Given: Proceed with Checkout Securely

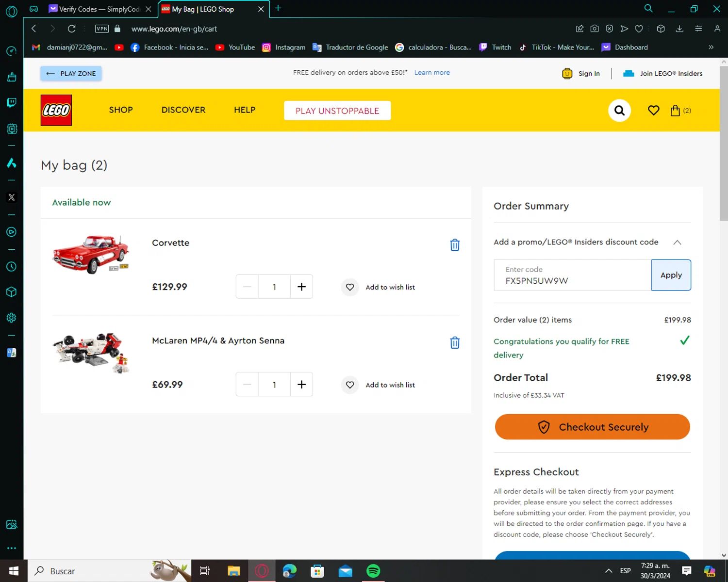Looking at the screenshot, I should click(592, 427).
